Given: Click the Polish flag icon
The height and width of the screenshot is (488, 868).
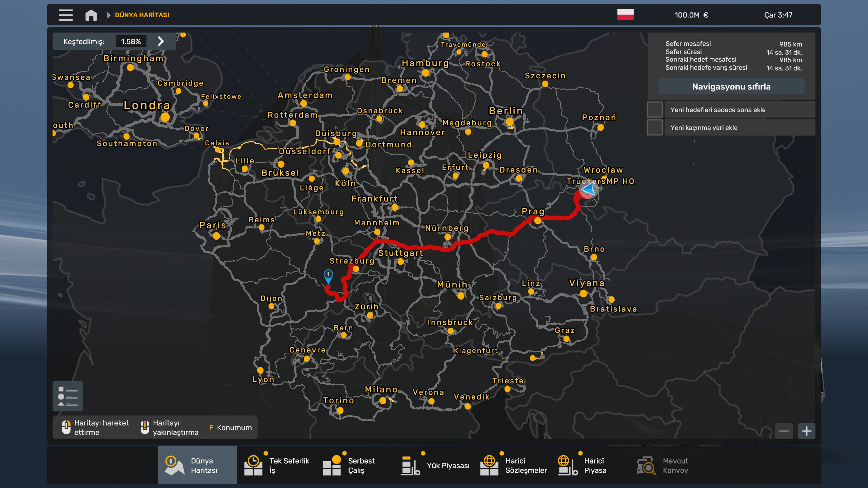Looking at the screenshot, I should tap(625, 15).
